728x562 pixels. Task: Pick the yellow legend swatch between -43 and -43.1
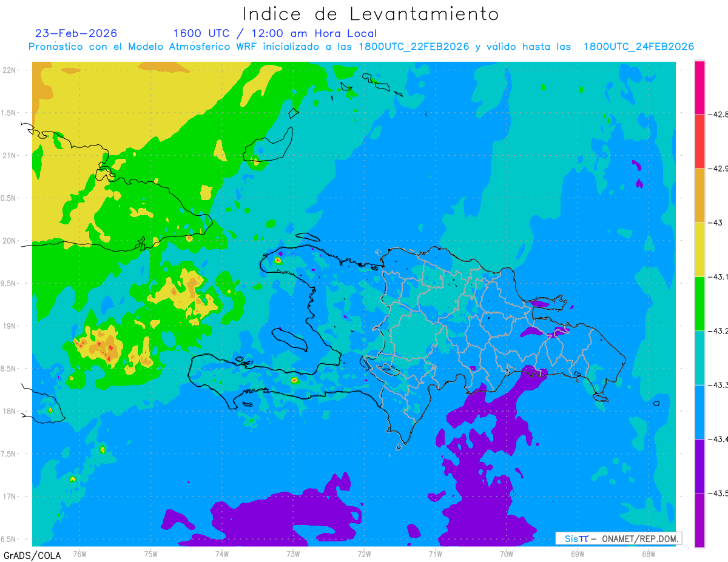[699, 249]
